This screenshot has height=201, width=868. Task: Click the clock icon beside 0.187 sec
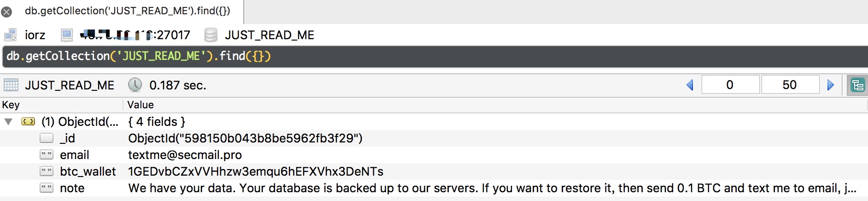(x=135, y=85)
